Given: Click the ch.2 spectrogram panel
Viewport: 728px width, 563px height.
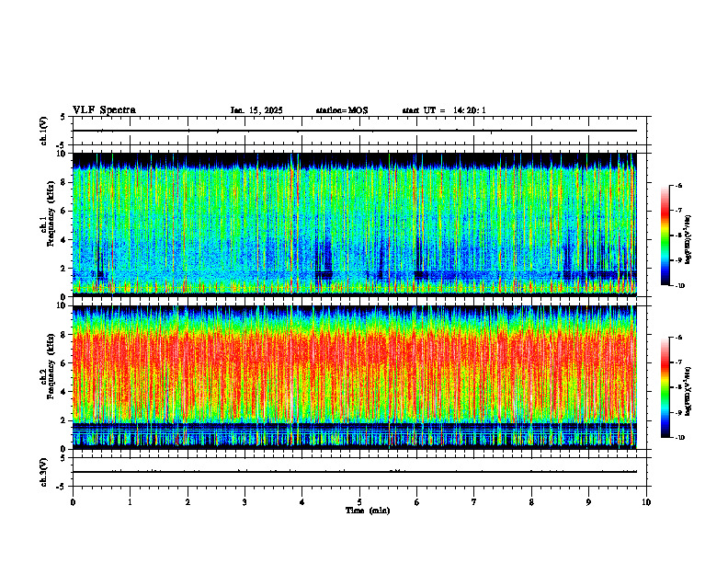Looking at the screenshot, I should pos(355,377).
